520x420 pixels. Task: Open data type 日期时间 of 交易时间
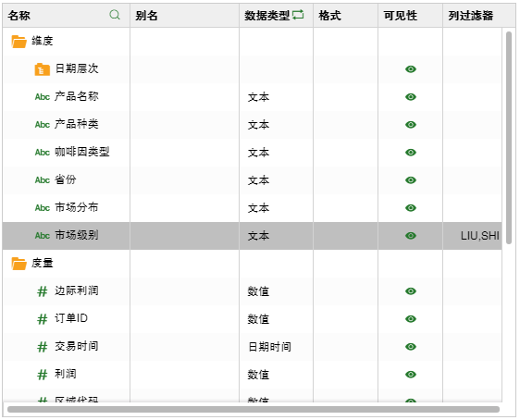pos(269,347)
